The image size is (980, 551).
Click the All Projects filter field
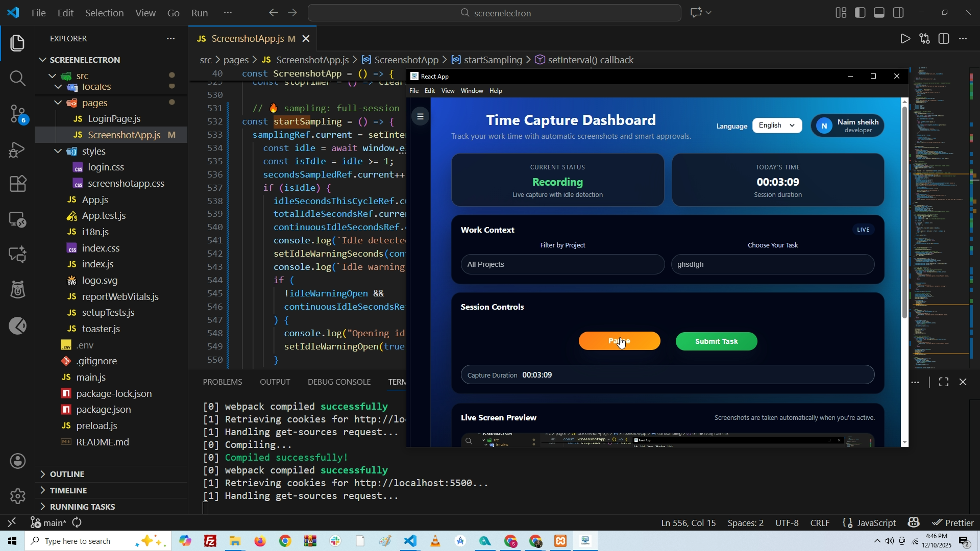coord(562,264)
